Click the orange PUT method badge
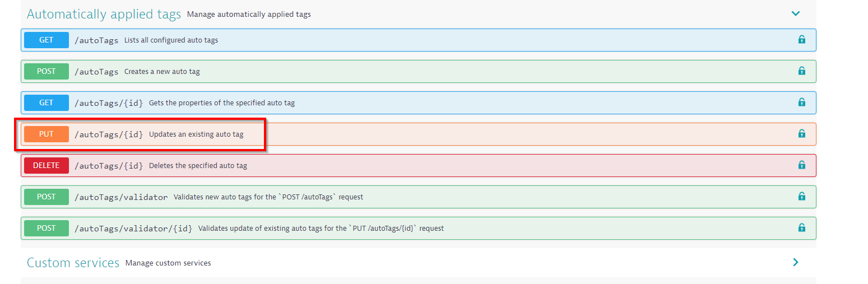The height and width of the screenshot is (284, 868). coord(47,134)
